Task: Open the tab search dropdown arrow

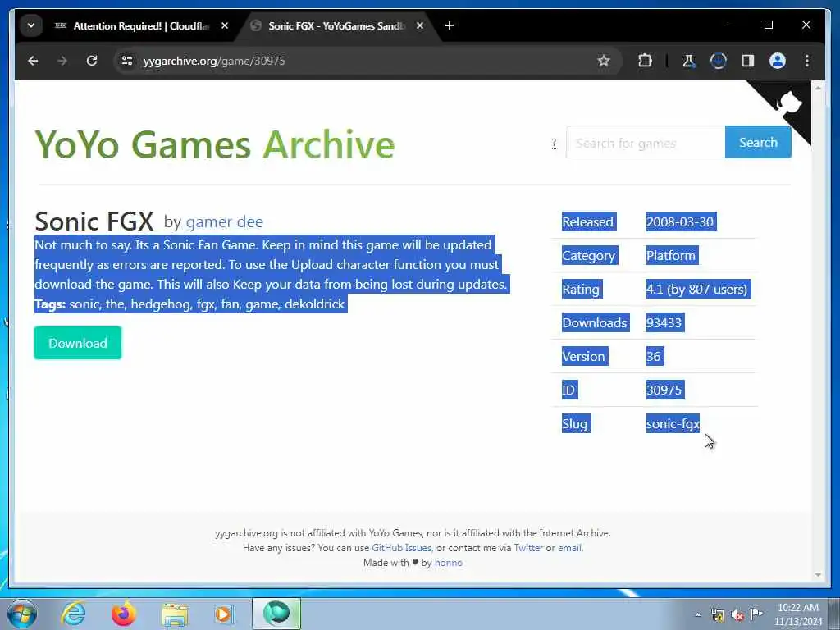Action: point(31,25)
